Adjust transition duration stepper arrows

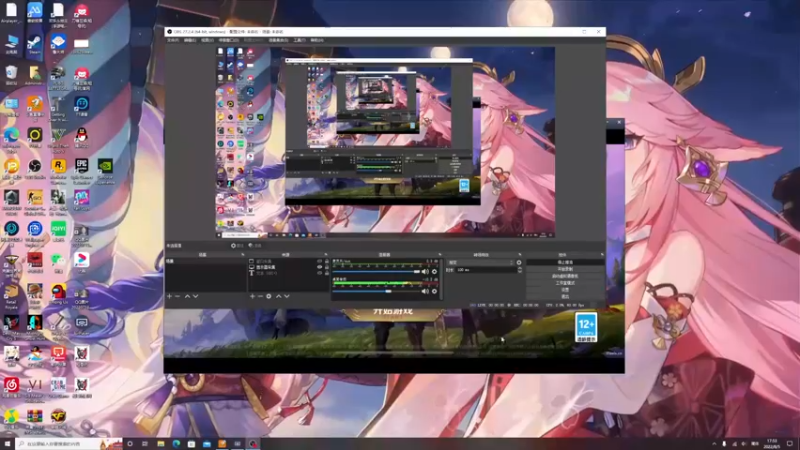point(519,270)
